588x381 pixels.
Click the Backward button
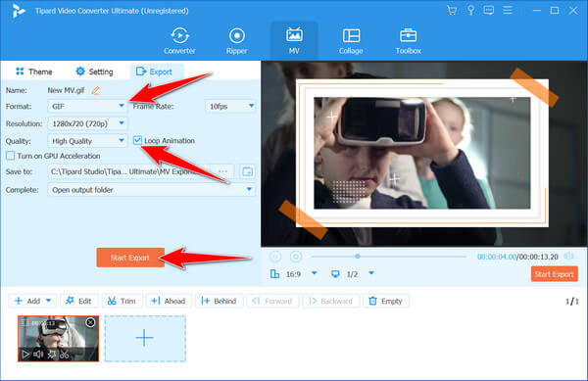tap(331, 301)
